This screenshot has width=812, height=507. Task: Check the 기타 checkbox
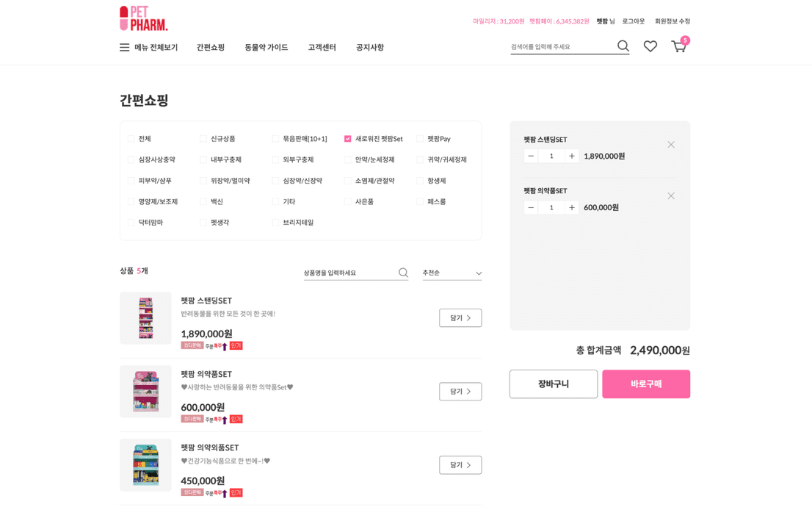(x=275, y=201)
